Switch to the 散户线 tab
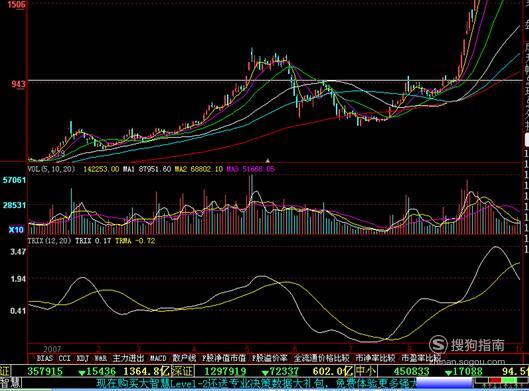Screen dimensions: 529x391 click(x=184, y=358)
